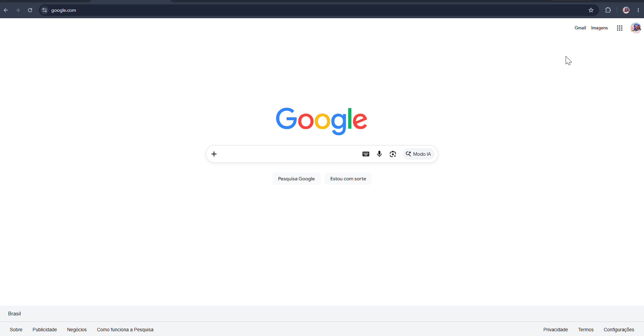644x336 pixels.
Task: Open the Termos footer link
Action: (586, 330)
